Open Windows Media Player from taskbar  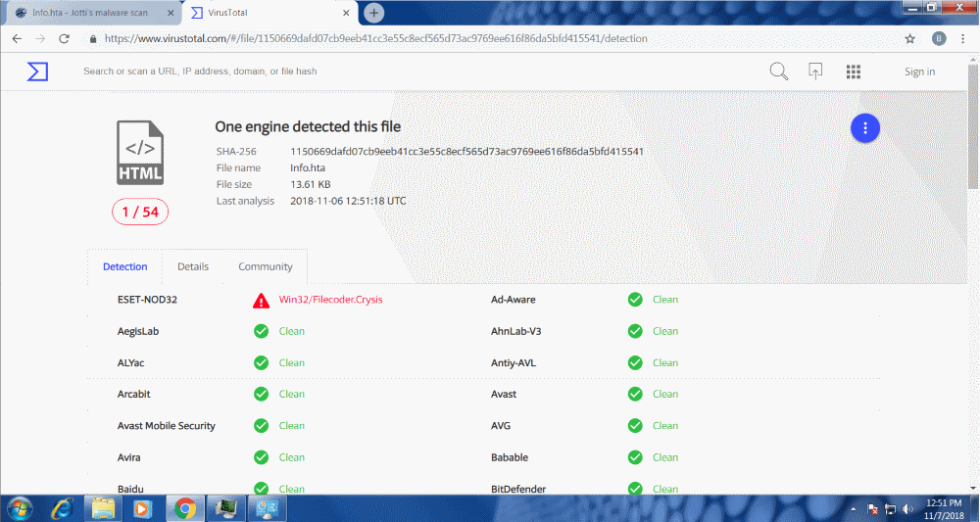point(142,509)
